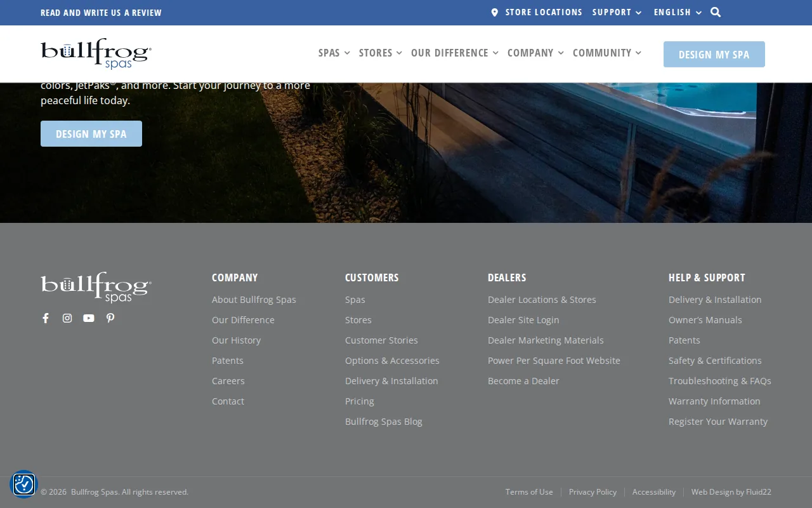Click the Customers footer column heading
Screen dimensions: 812x508
coord(372,277)
